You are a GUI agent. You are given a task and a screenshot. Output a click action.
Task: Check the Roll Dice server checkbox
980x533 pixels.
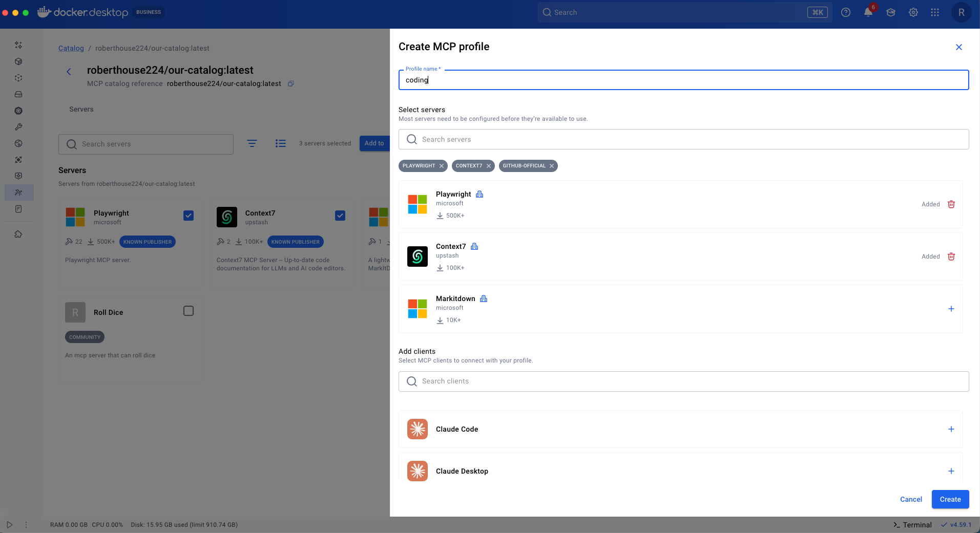pos(189,311)
